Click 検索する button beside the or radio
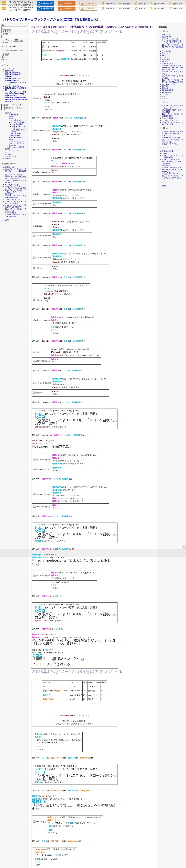This screenshot has width=186, height=868. tap(18, 40)
